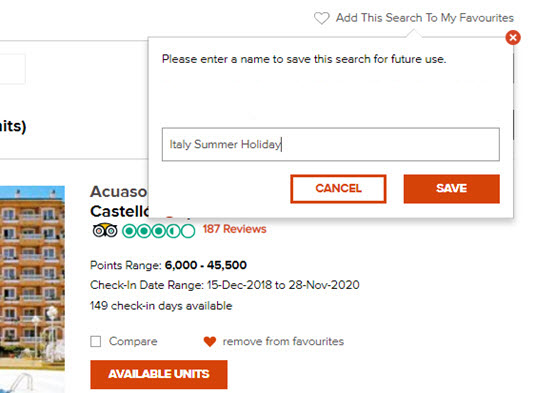Click the empty fifth rating circle

[x=188, y=231]
